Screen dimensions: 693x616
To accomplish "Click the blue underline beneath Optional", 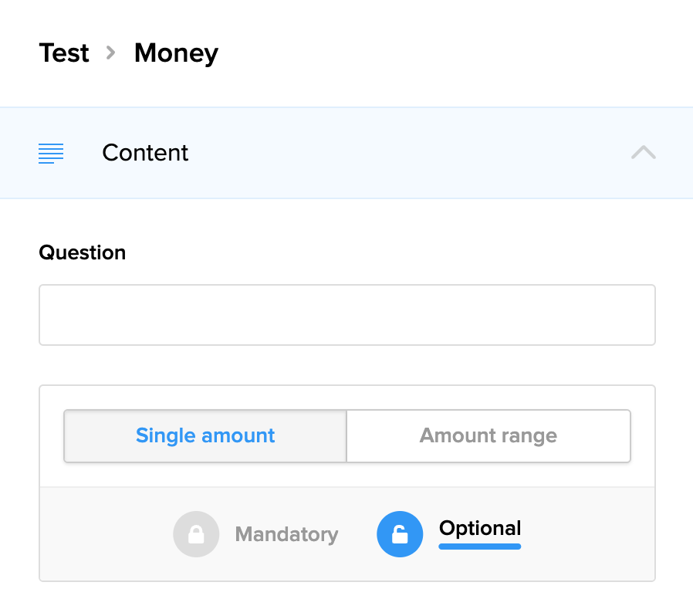I will click(x=479, y=547).
